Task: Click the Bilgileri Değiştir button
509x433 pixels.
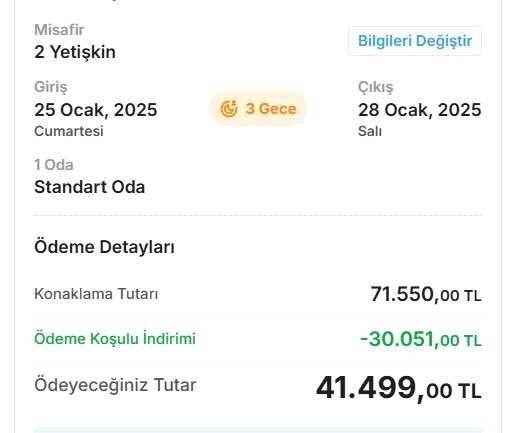Action: 415,41
